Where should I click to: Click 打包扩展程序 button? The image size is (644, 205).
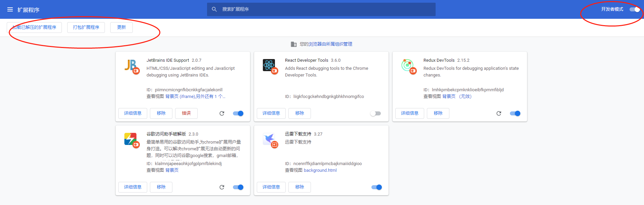tap(86, 28)
